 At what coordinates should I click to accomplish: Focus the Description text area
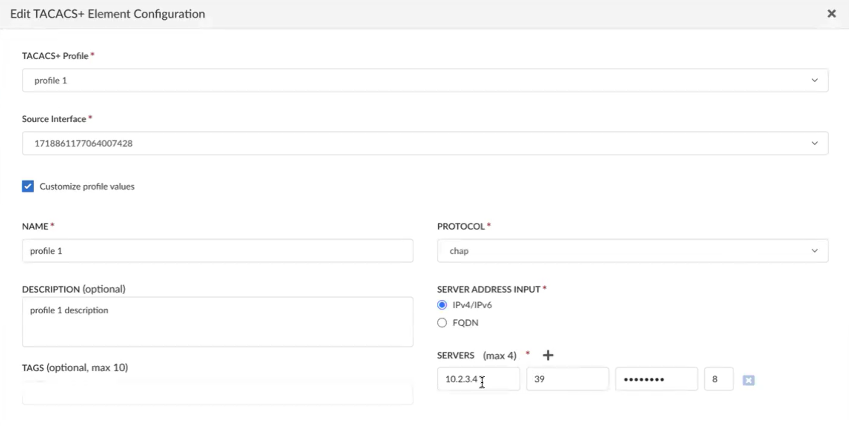pyautogui.click(x=217, y=322)
